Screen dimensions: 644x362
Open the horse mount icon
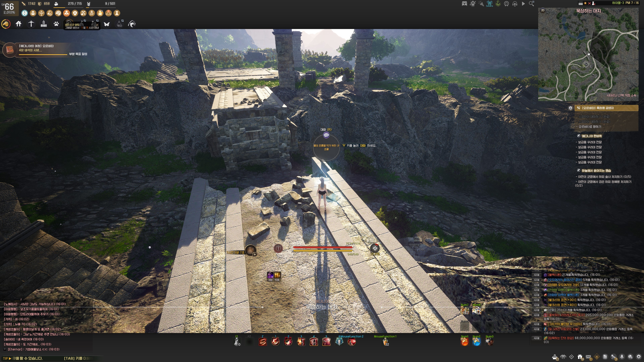6,24
